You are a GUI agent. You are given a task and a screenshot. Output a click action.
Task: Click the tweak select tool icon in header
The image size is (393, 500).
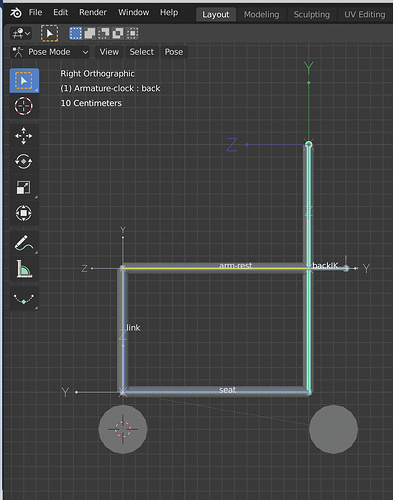[49, 33]
